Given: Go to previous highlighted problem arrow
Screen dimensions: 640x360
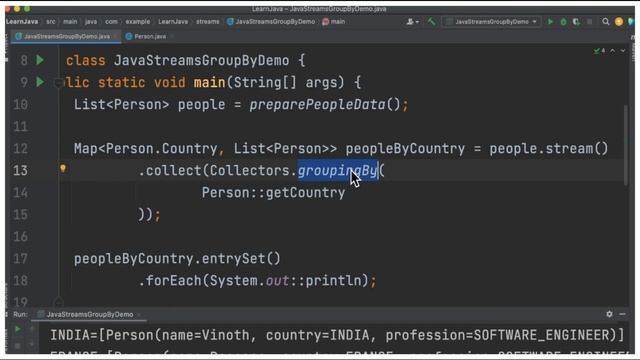Looking at the screenshot, I should [x=613, y=51].
